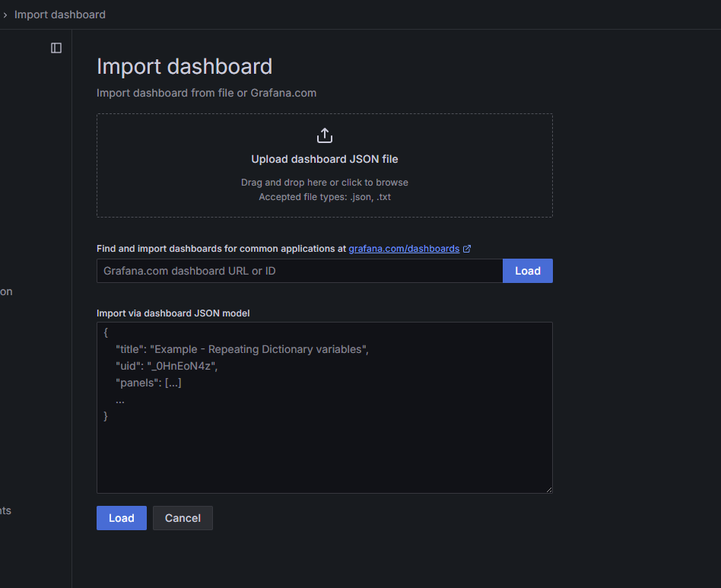Screen dimensions: 721x588
Task: Click Load next to the URL field
Action: [x=527, y=271]
